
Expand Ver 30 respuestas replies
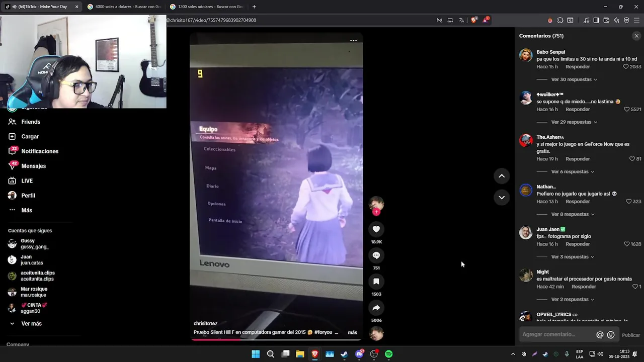tap(574, 79)
